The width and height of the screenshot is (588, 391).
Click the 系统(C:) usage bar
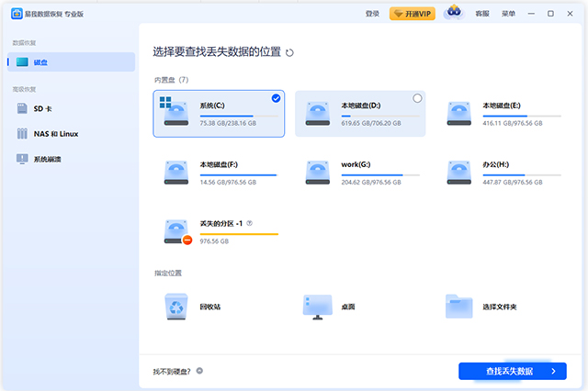[239, 116]
